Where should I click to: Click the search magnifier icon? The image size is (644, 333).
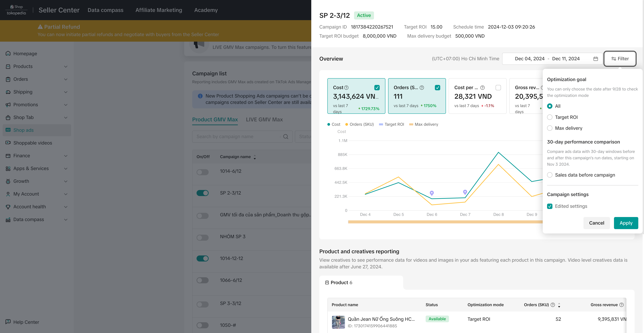pyautogui.click(x=286, y=137)
